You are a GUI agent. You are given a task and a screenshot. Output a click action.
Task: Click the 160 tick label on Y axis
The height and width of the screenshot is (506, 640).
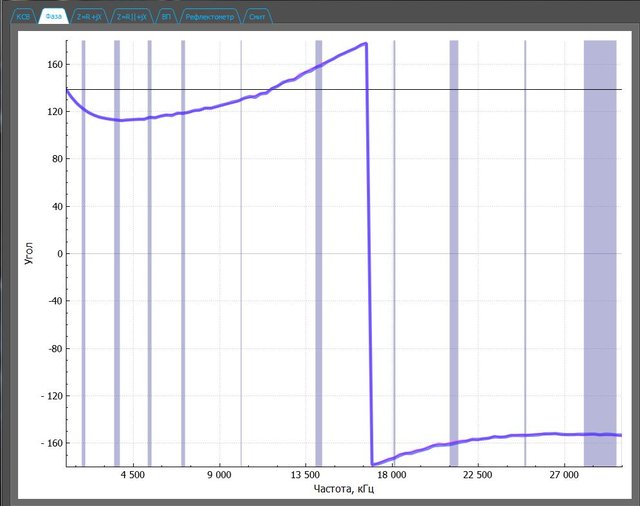(x=52, y=65)
